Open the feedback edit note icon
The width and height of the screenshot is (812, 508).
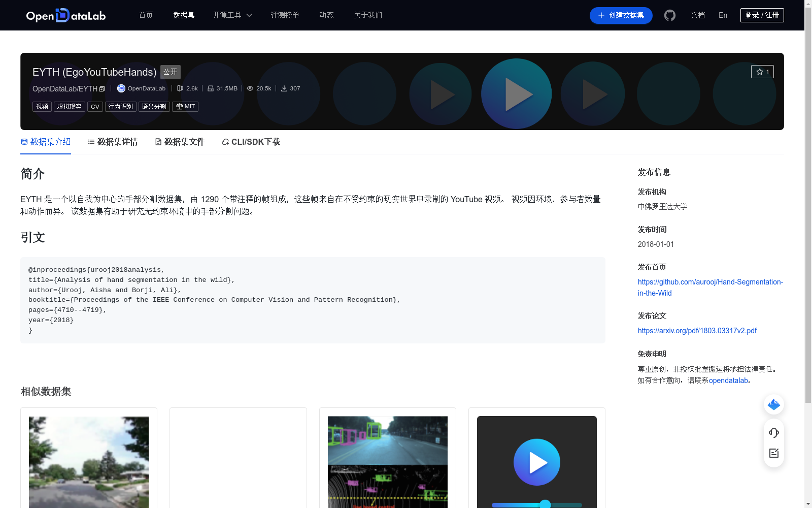774,453
